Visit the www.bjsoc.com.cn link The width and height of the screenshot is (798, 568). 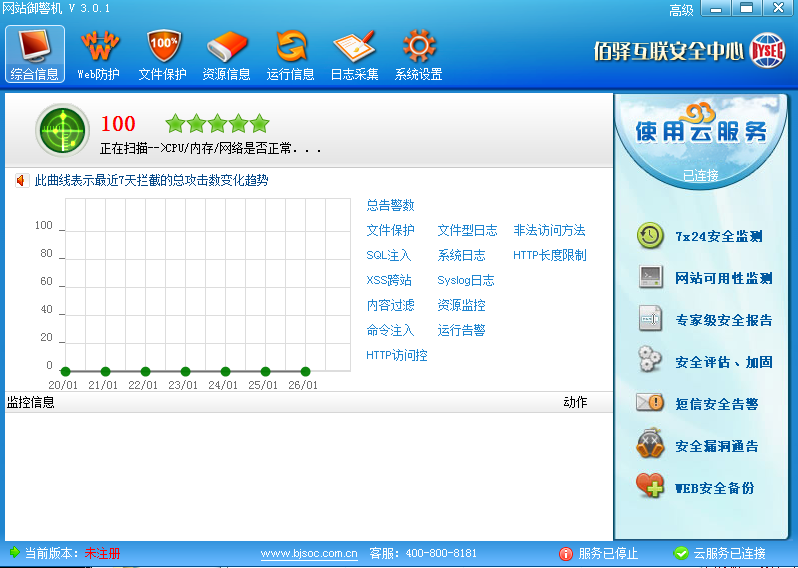click(x=309, y=553)
